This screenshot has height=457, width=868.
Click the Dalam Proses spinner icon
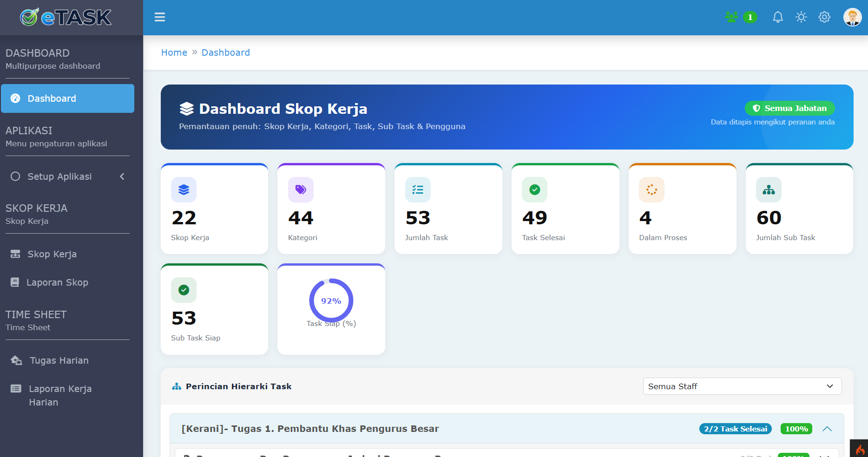pyautogui.click(x=651, y=189)
